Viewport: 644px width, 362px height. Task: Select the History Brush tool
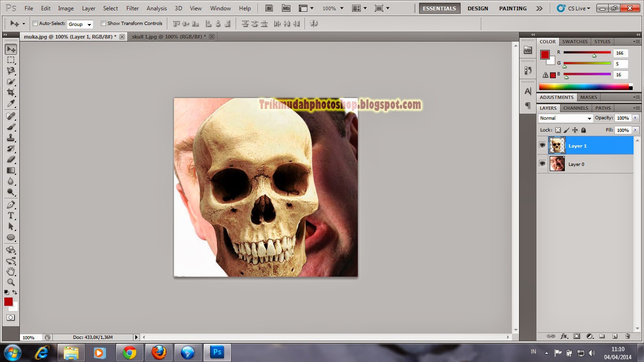click(11, 148)
